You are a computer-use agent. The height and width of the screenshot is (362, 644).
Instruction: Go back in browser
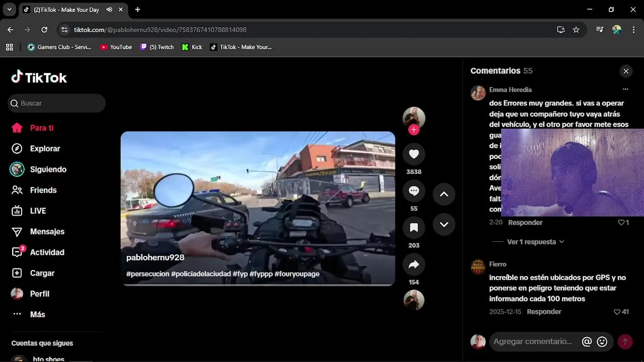[11, 30]
